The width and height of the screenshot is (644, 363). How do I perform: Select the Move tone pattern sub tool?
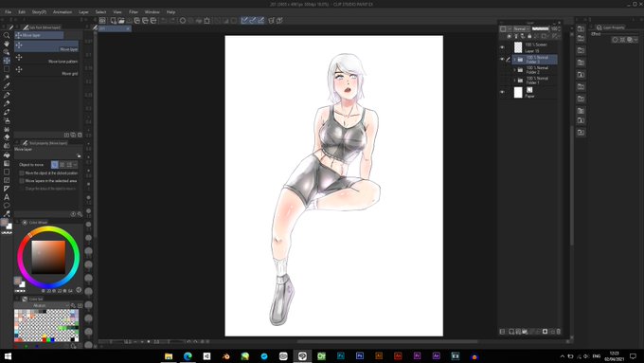[x=46, y=59]
